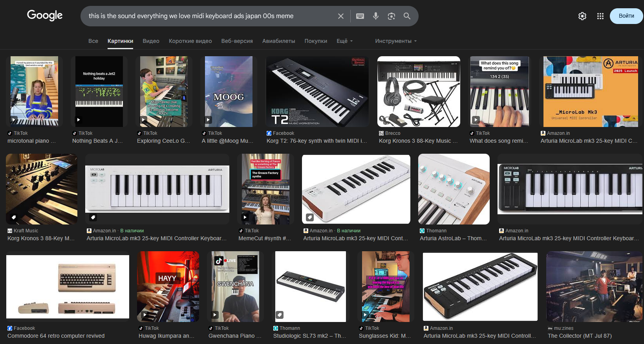Open the MOOG video thumbnail

point(229,92)
